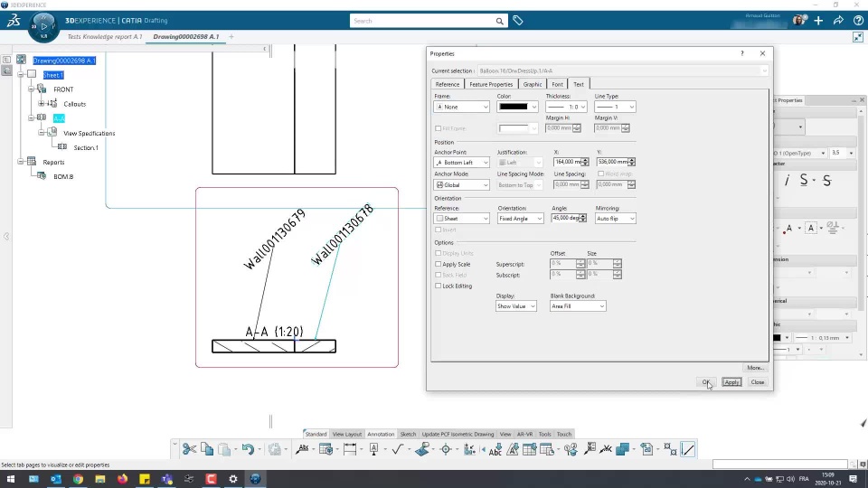Toggle the Word wrap checkbox

tap(600, 174)
